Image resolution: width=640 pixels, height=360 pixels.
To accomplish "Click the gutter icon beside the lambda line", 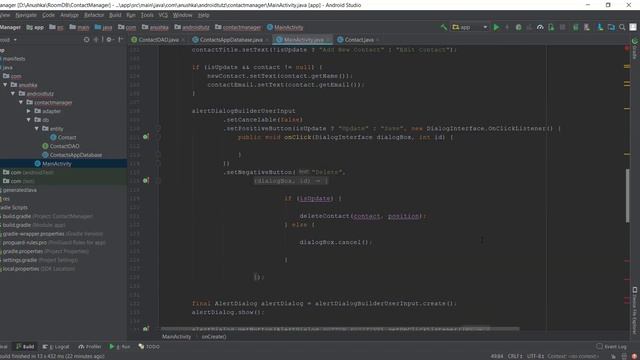I will click(x=146, y=180).
